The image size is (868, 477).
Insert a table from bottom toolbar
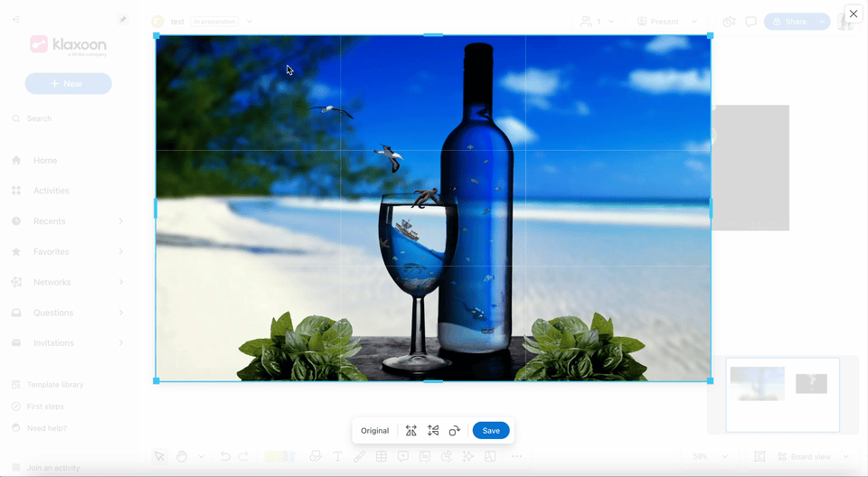(381, 456)
